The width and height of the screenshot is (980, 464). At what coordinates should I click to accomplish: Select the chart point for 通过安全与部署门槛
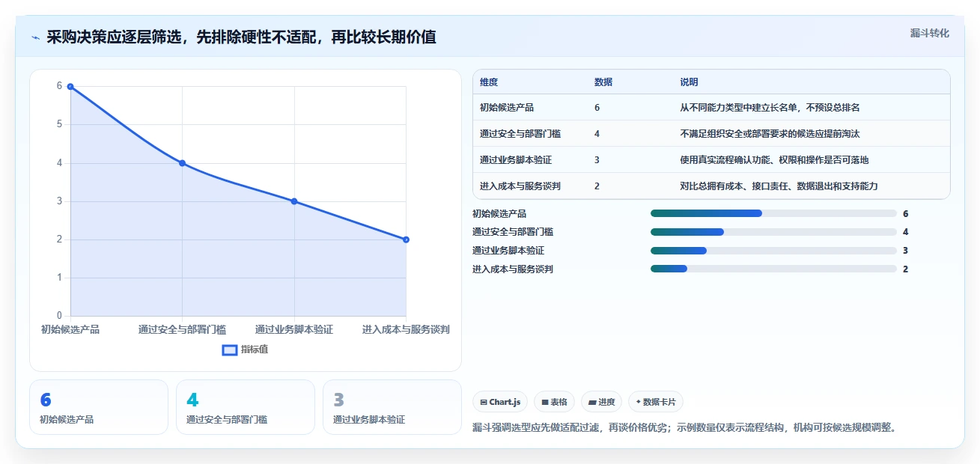point(182,163)
